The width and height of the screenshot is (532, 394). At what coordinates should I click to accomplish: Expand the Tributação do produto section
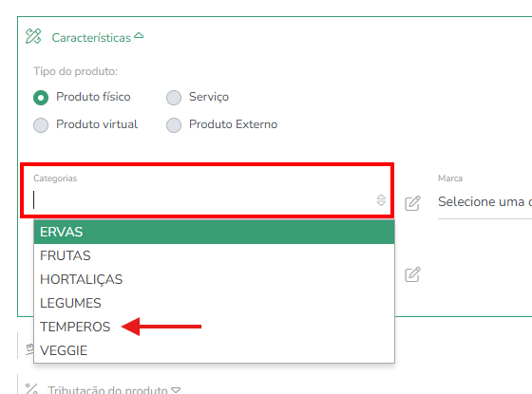click(176, 390)
